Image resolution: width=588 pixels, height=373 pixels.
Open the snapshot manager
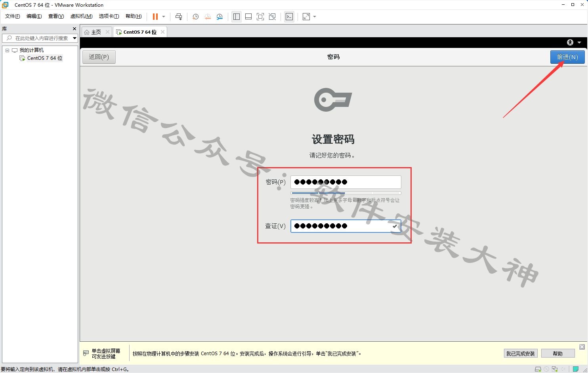point(220,17)
